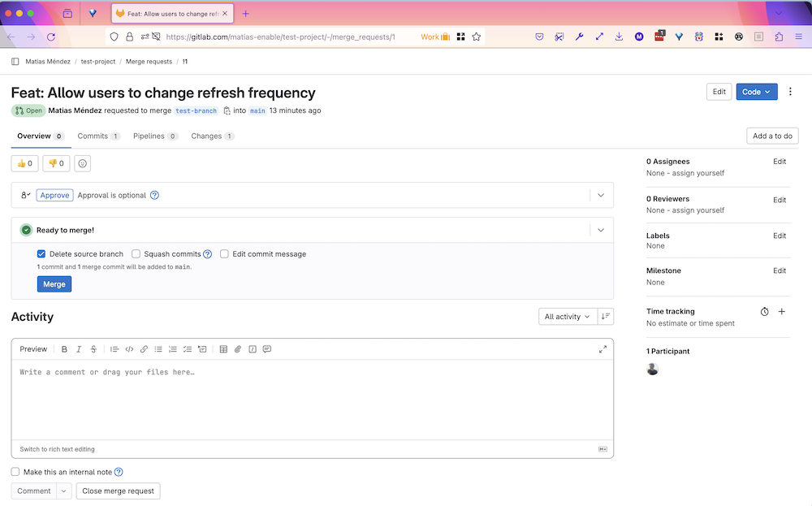Insert task checklist in comment
Viewport: 812px width, 506px height.
click(x=188, y=349)
